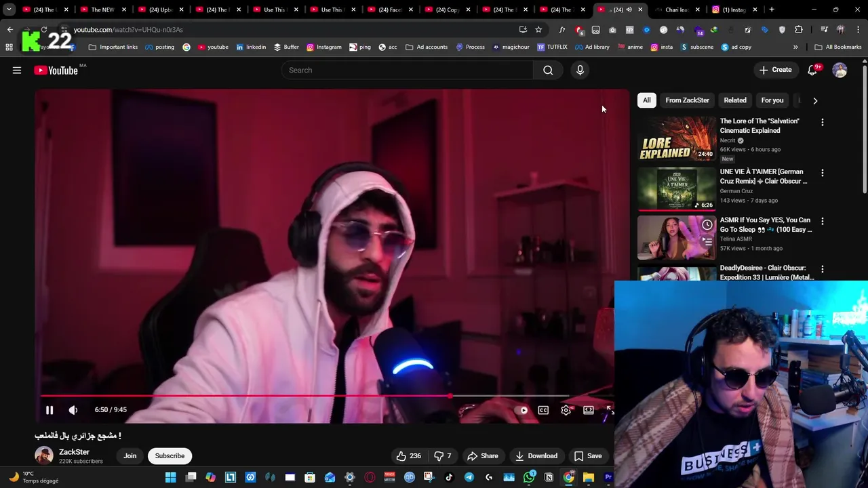
Task: Dislike the video
Action: (x=442, y=456)
